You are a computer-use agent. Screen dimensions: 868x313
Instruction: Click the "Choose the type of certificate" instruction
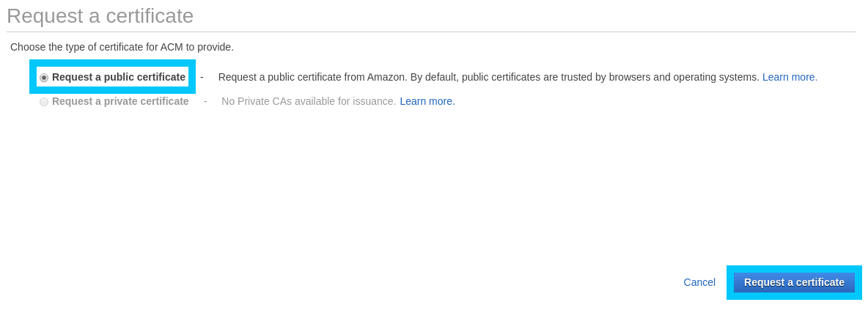click(122, 47)
